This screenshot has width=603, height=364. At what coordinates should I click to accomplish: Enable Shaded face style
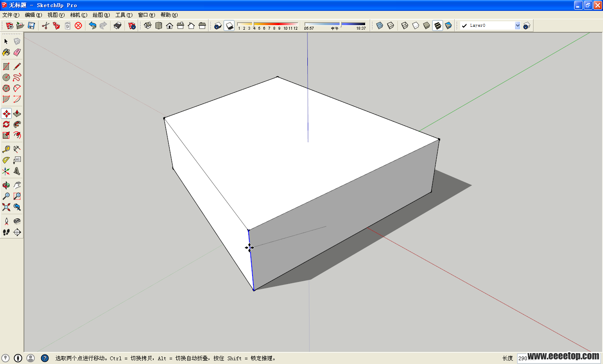pos(427,26)
